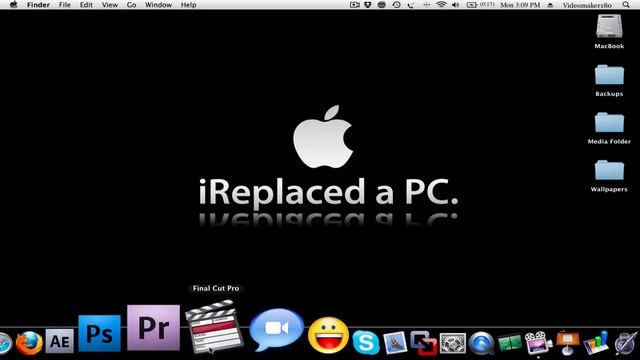Open the Edit menu

pyautogui.click(x=86, y=5)
